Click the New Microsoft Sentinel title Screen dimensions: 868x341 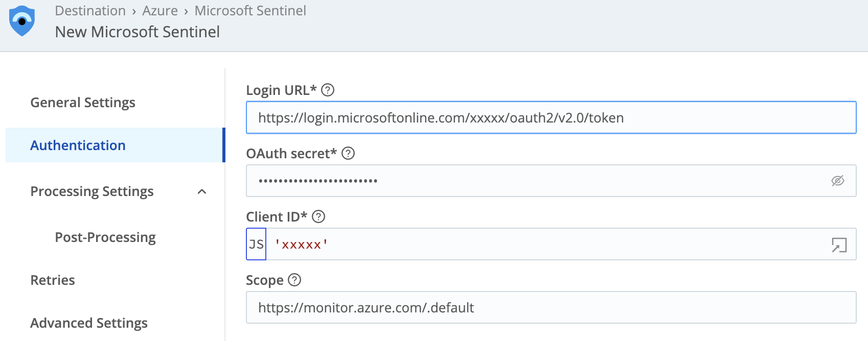[x=138, y=32]
